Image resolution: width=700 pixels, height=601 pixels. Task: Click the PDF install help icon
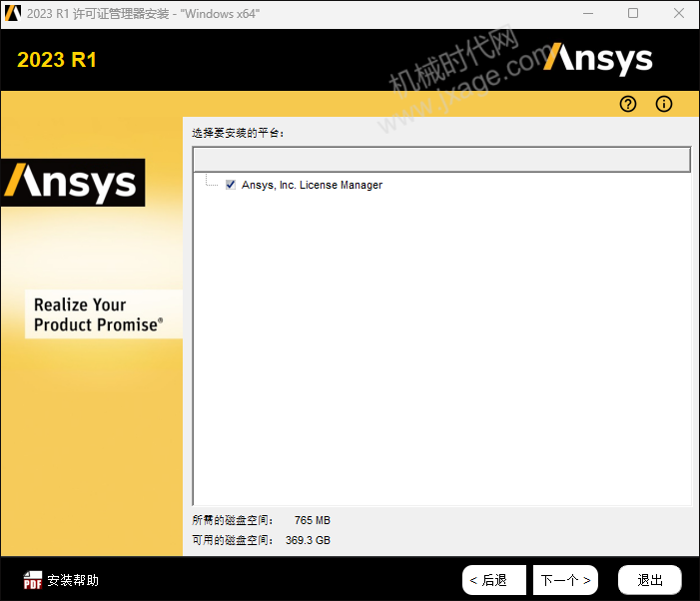(33, 580)
